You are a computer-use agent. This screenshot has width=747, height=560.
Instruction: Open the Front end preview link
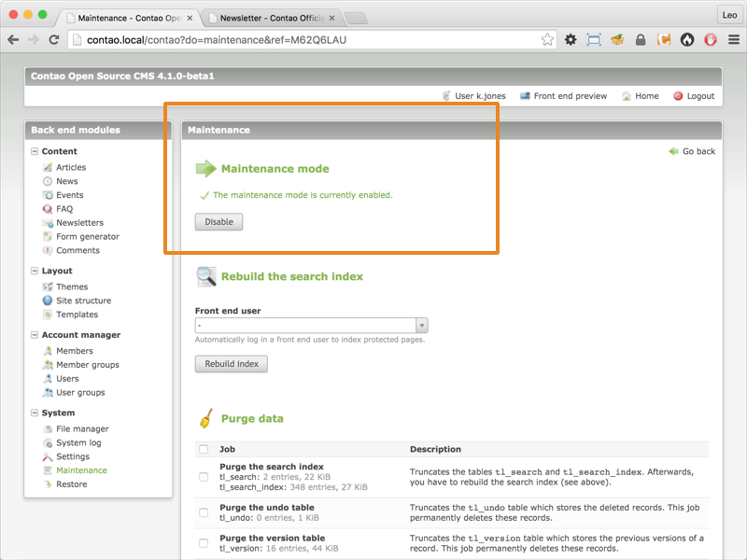571,96
